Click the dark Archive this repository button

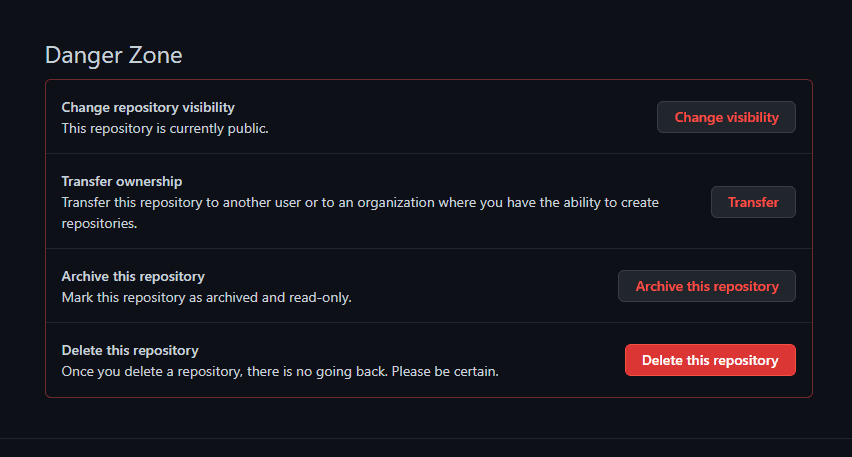(706, 286)
